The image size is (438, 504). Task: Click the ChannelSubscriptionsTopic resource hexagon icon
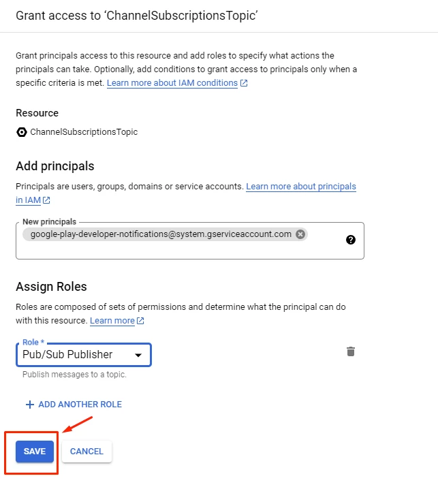pyautogui.click(x=22, y=132)
